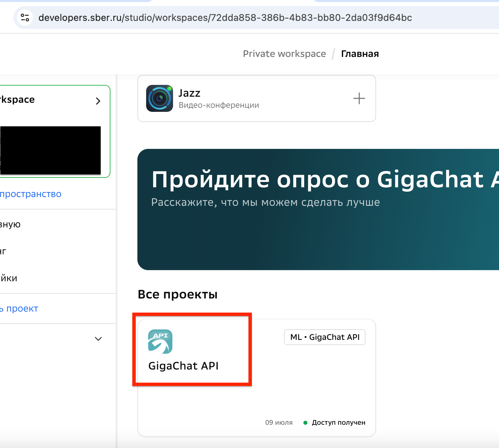Open the Jazz app icon
Screen dimensions: 499x448
pos(160,98)
